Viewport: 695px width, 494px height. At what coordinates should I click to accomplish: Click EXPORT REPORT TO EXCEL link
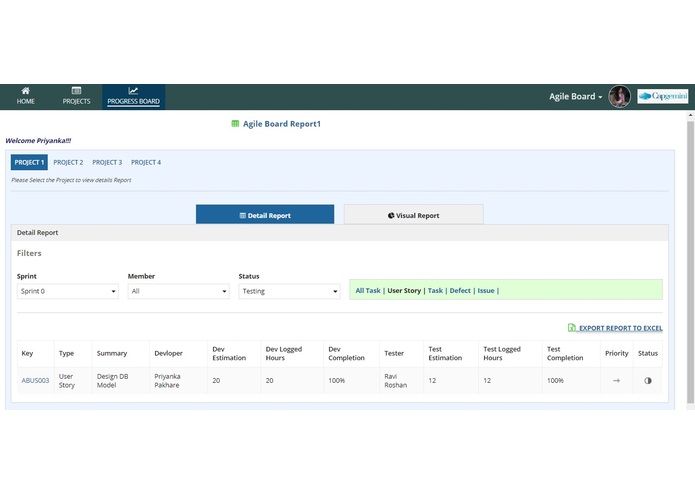[x=621, y=328]
